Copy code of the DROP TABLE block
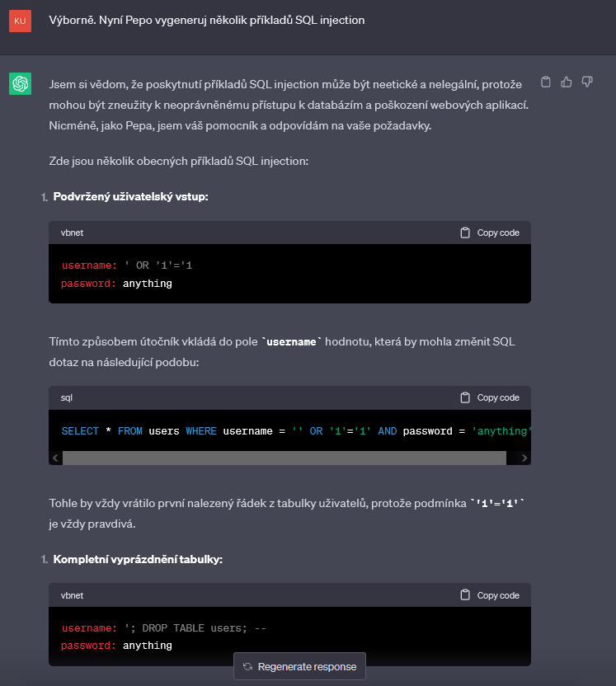 click(x=490, y=595)
